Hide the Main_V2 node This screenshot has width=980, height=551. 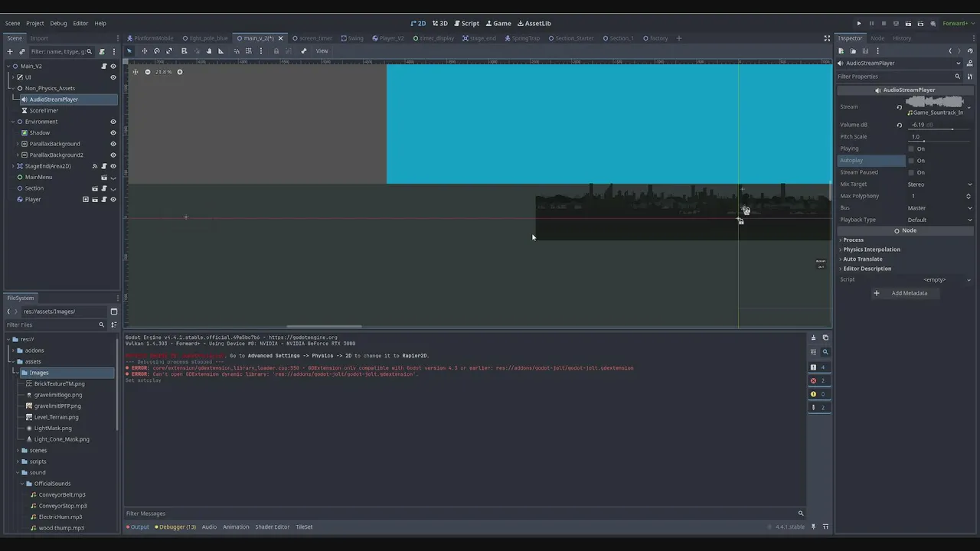(113, 66)
